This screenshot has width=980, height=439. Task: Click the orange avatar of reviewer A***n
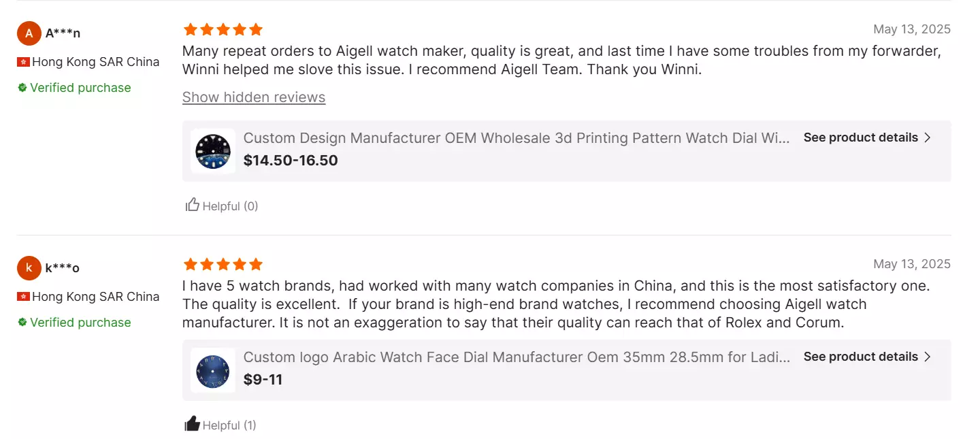[x=29, y=33]
